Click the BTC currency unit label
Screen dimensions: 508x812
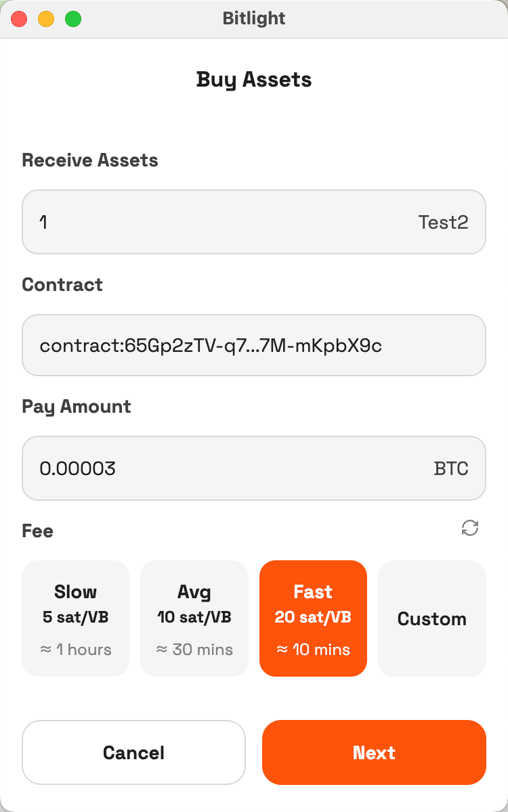point(451,468)
